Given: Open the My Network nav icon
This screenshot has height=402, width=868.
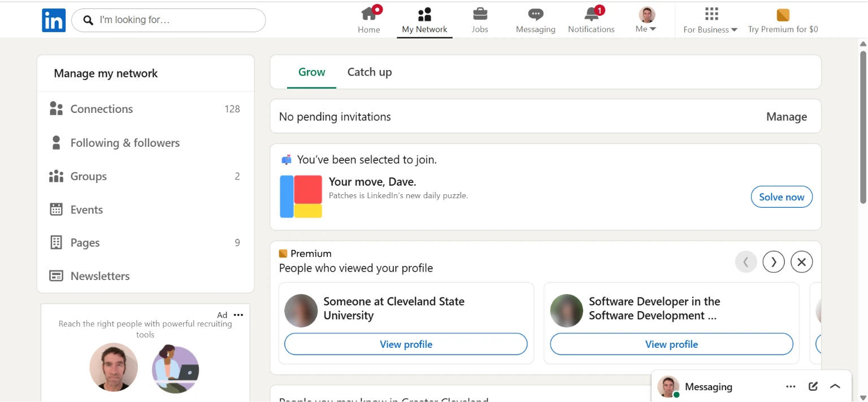Looking at the screenshot, I should point(424,14).
